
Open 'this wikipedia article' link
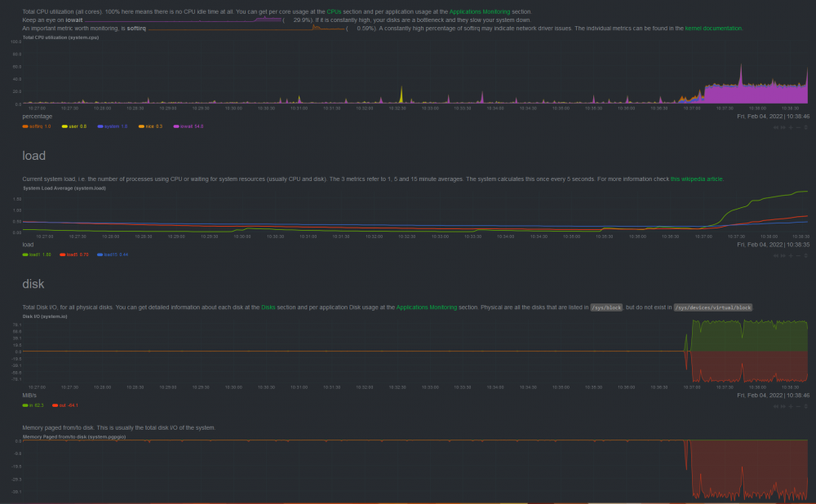tap(696, 179)
